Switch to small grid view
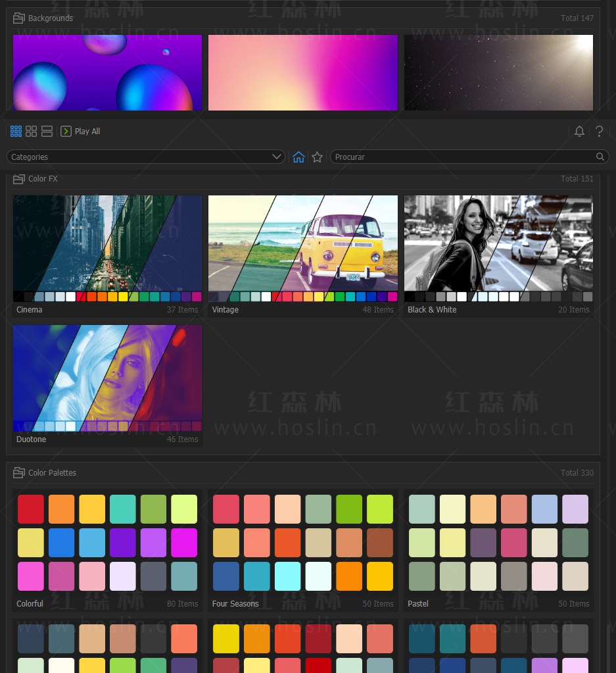 click(x=16, y=132)
